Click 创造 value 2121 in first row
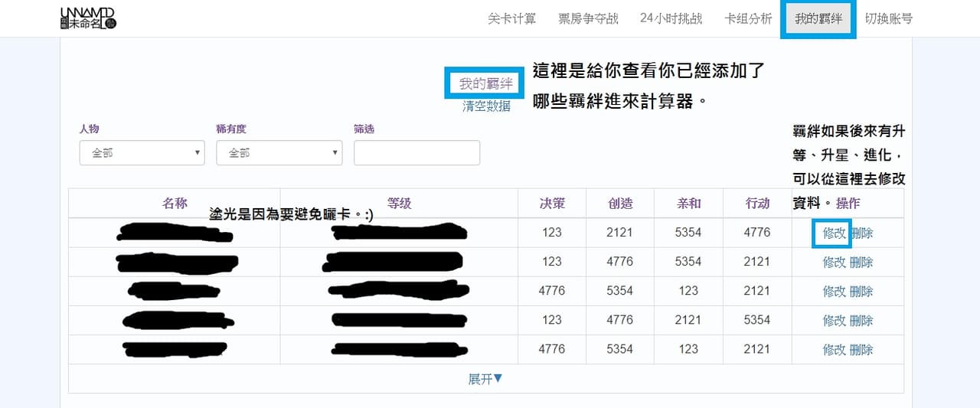 619,232
